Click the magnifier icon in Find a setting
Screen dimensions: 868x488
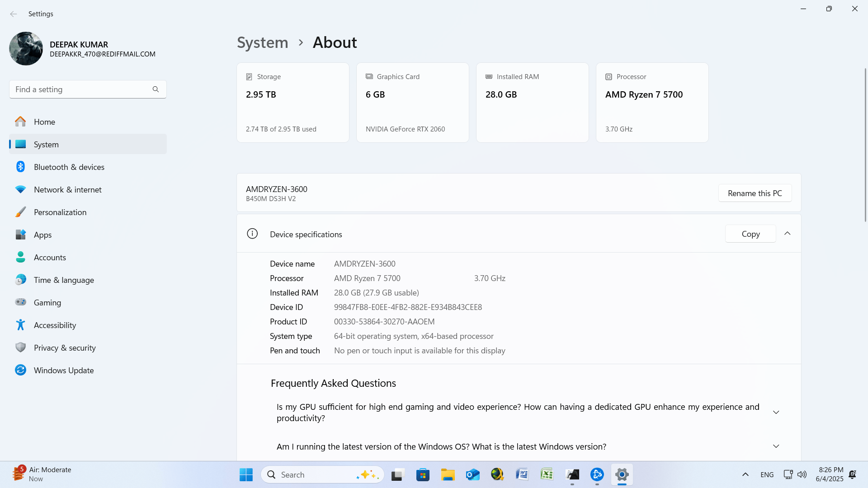click(156, 89)
